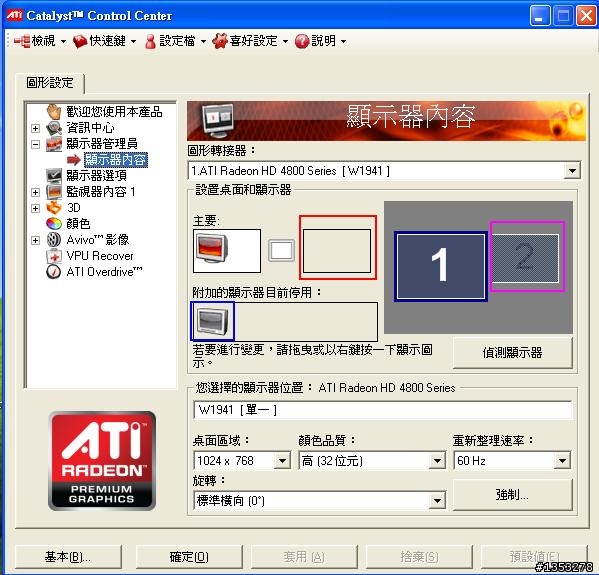The height and width of the screenshot is (575, 599).
Task: Select 顯示器管理員 in the tree
Action: (102, 144)
